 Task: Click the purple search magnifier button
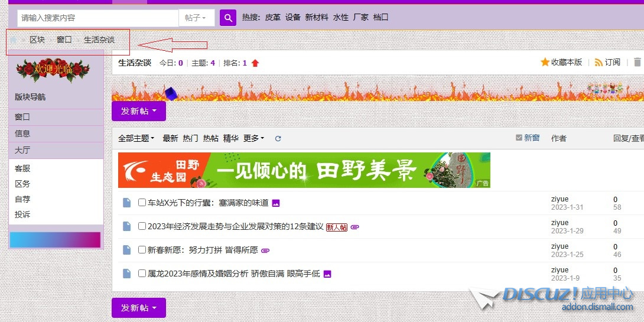pyautogui.click(x=228, y=18)
